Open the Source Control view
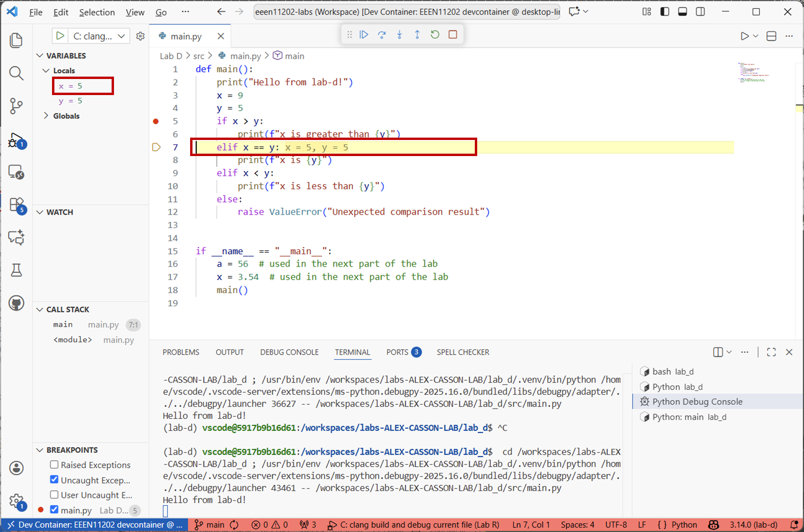804x532 pixels. pyautogui.click(x=16, y=105)
